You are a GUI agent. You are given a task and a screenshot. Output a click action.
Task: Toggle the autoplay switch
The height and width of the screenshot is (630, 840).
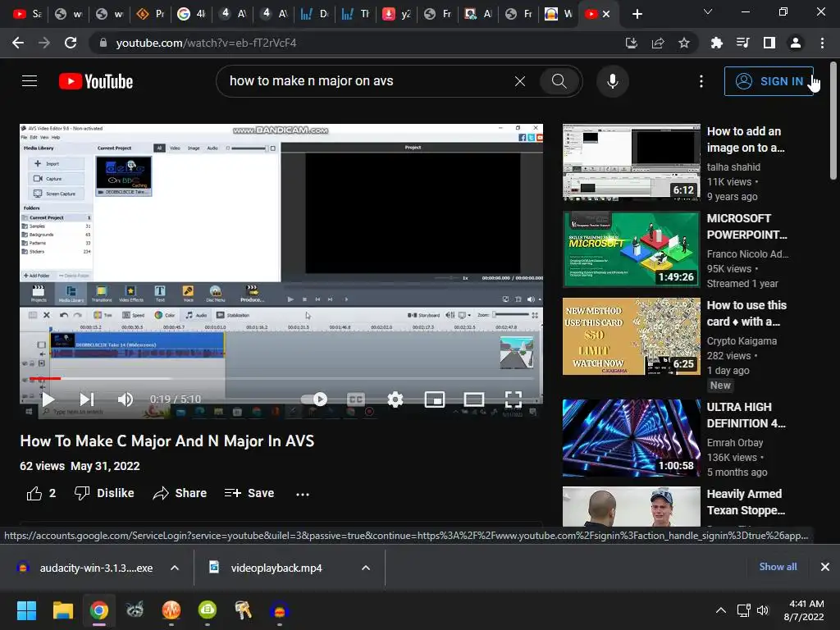[314, 399]
